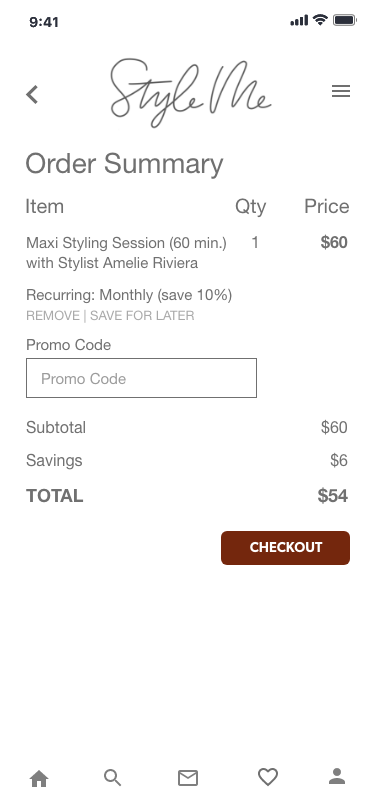The image size is (375, 812).
Task: Open the hamburger menu
Action: (341, 91)
